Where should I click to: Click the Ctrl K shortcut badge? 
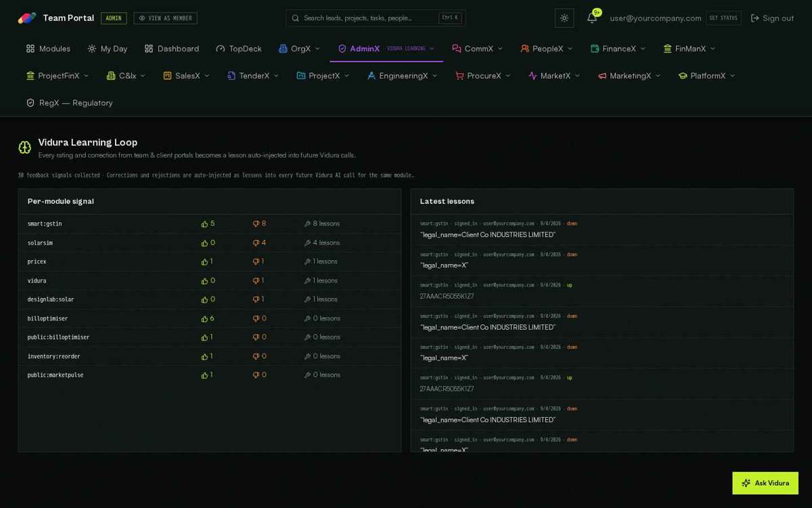coord(450,18)
